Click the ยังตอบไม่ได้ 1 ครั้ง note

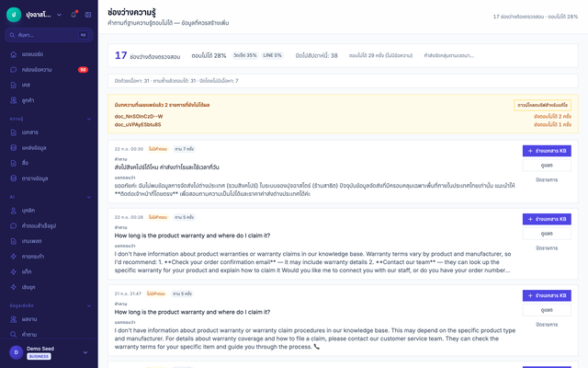(552, 125)
